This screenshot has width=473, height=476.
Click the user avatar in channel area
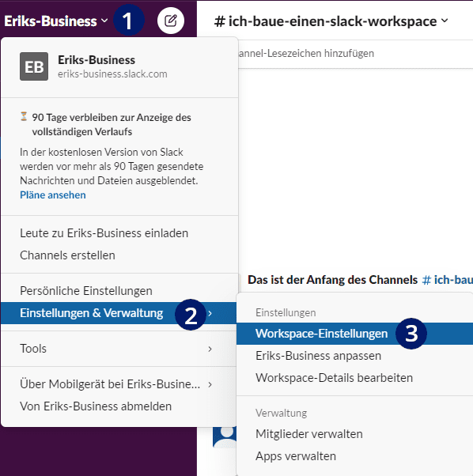225,436
